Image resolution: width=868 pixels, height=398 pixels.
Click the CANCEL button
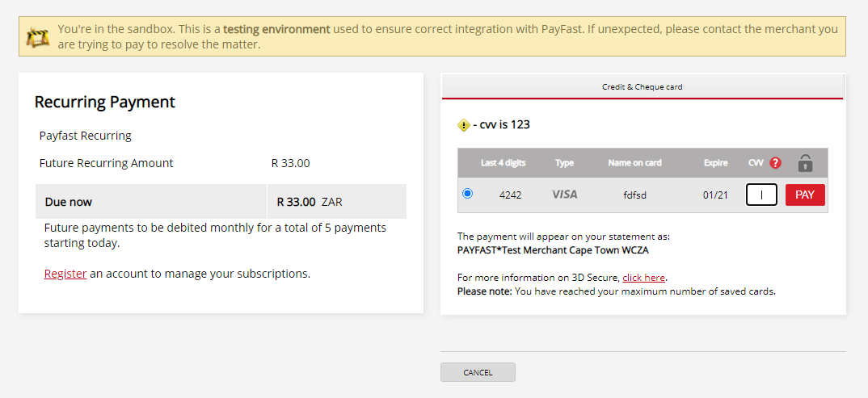click(478, 372)
